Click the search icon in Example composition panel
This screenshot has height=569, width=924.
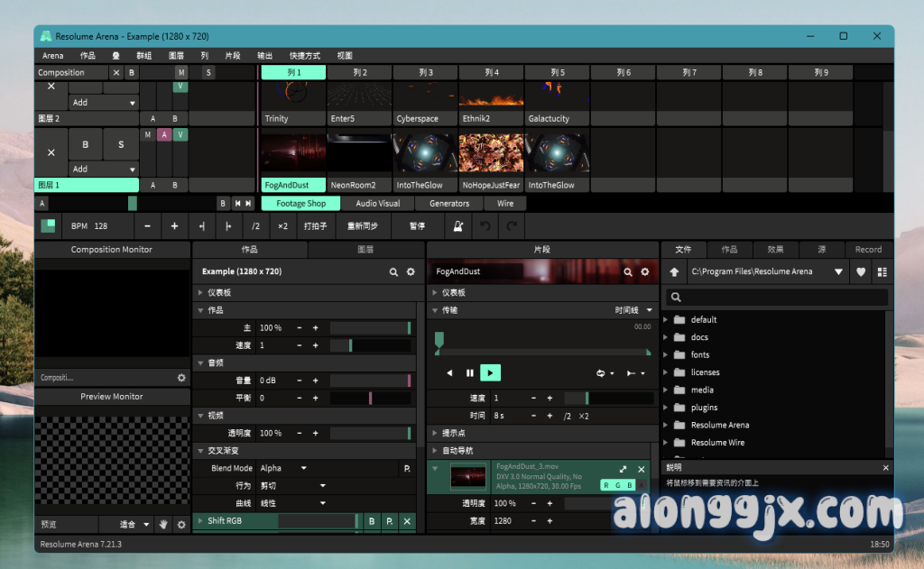(393, 271)
